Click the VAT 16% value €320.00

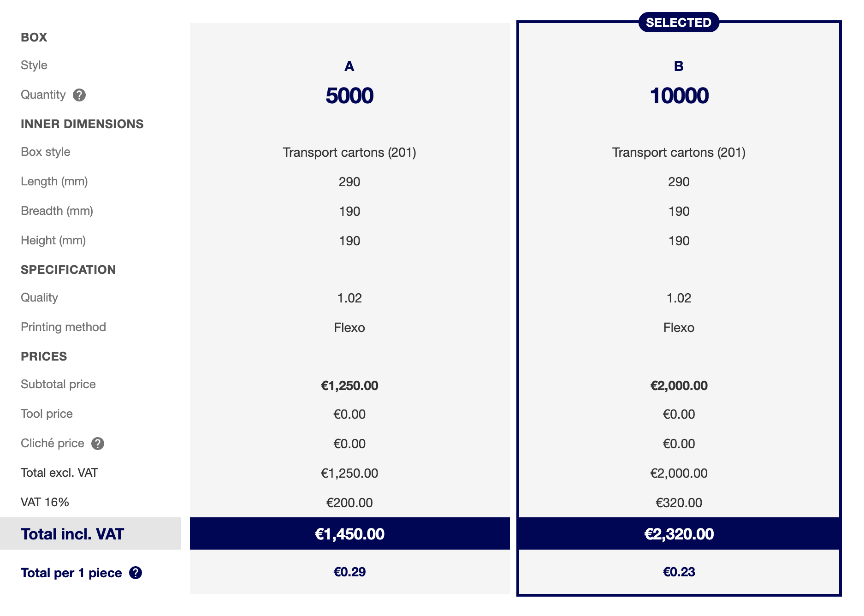click(x=679, y=503)
